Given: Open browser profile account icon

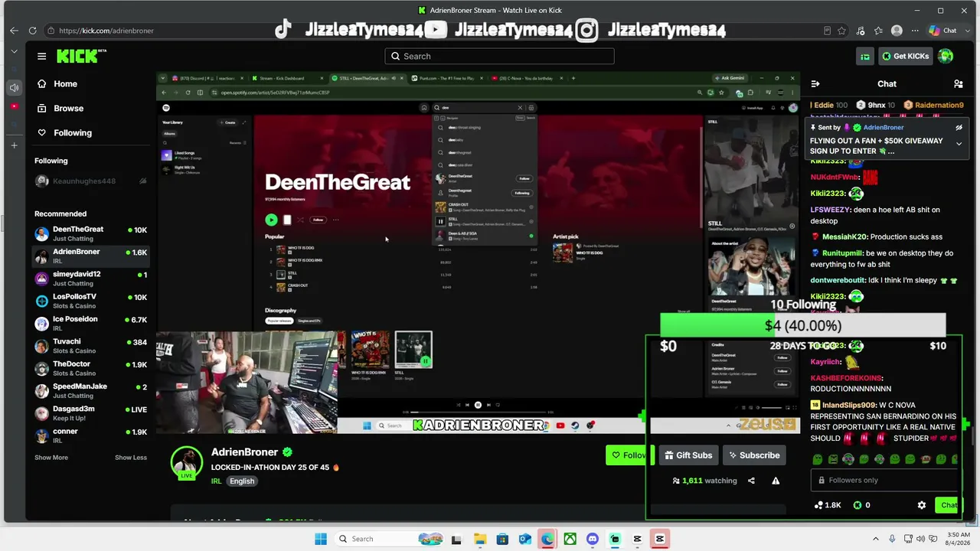Looking at the screenshot, I should (897, 31).
